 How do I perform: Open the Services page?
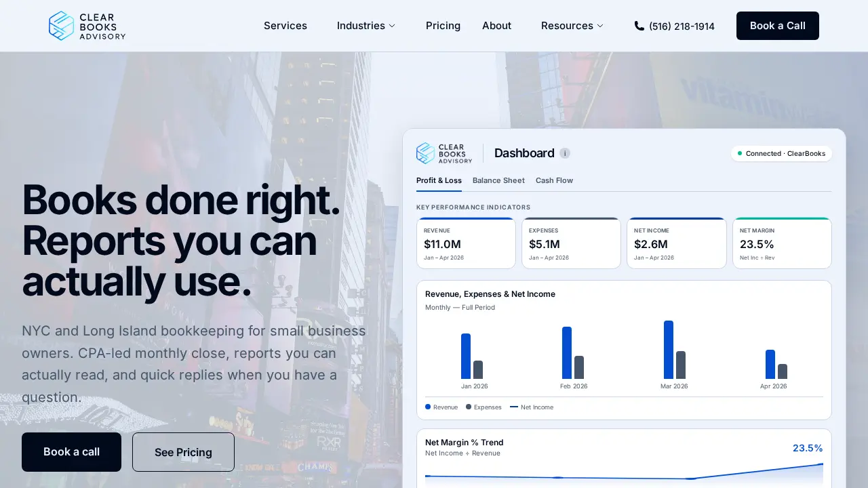(x=285, y=26)
